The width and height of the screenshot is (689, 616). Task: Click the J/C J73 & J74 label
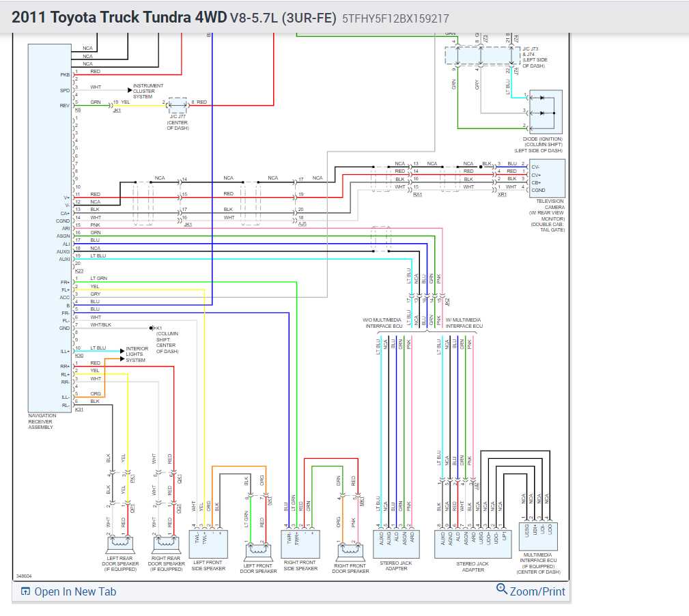tap(535, 57)
